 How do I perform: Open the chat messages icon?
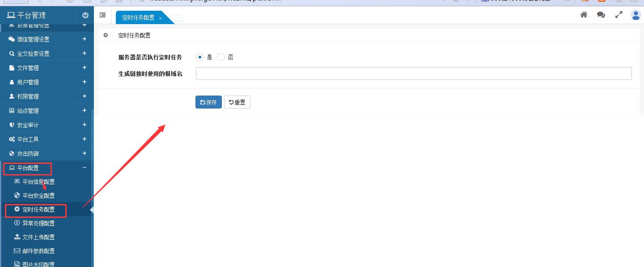[601, 15]
